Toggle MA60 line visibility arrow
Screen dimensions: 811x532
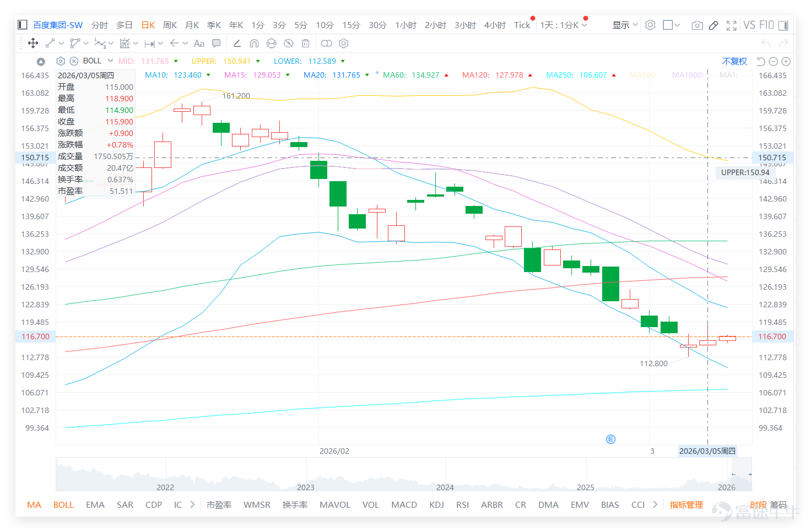pos(446,75)
